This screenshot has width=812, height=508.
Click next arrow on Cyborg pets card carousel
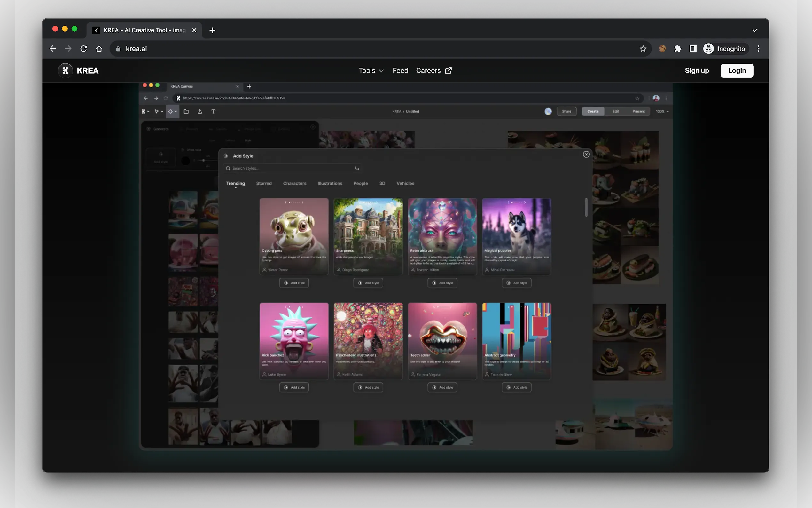tap(302, 202)
